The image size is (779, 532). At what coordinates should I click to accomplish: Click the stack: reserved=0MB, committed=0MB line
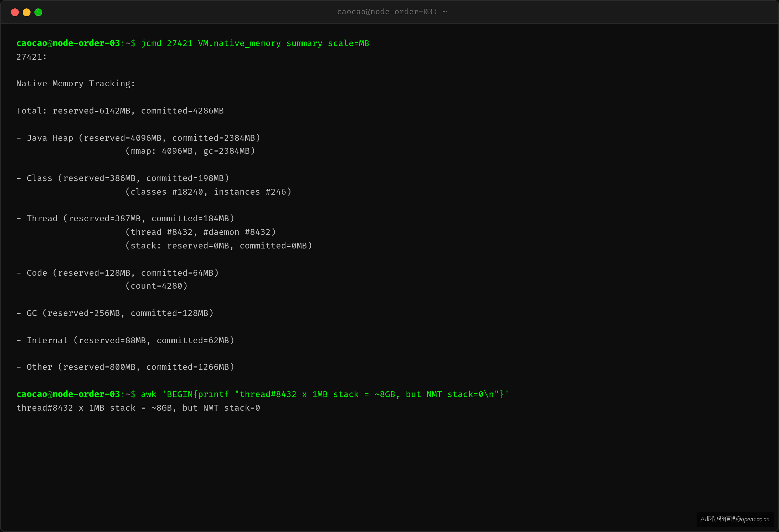(x=218, y=246)
